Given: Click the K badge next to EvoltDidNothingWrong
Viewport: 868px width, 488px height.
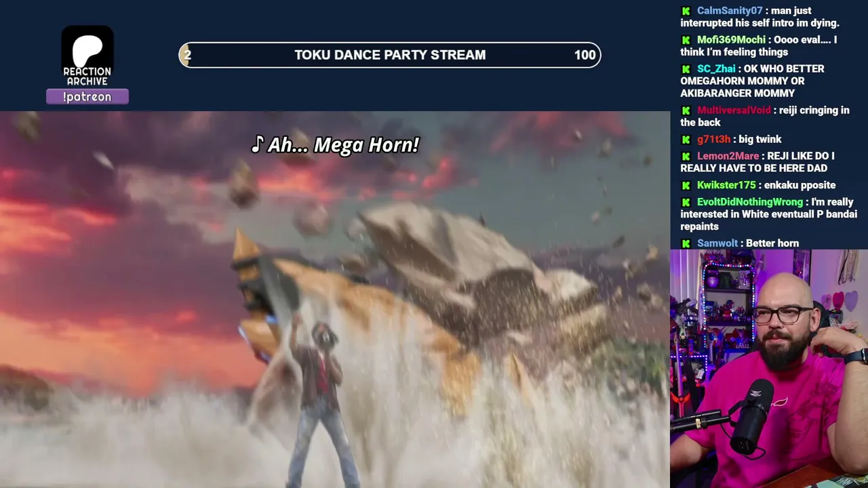Looking at the screenshot, I should tap(686, 203).
